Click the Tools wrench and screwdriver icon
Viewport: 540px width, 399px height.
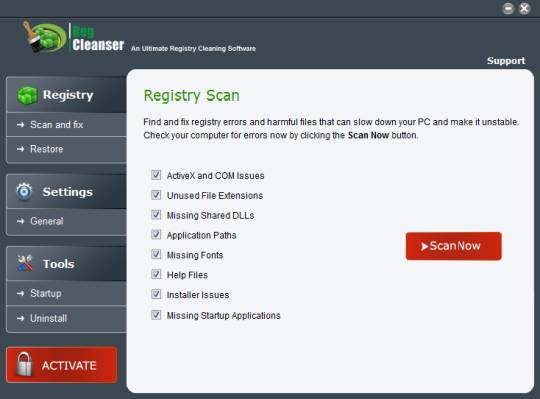25,263
